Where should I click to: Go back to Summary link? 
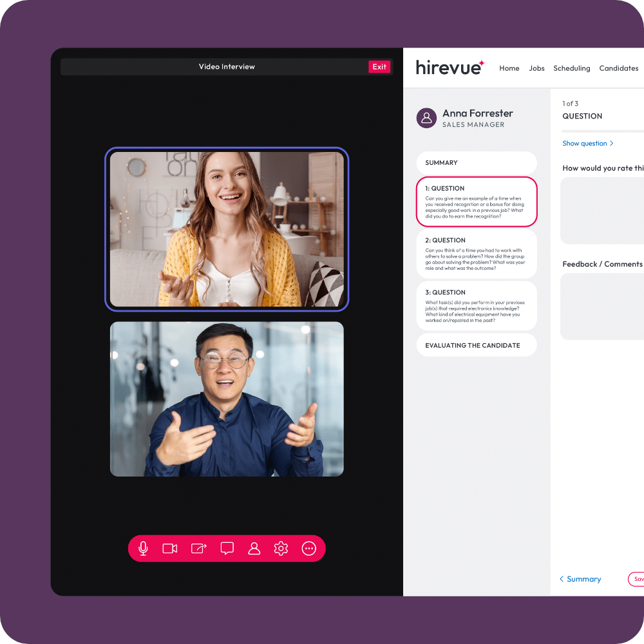580,579
